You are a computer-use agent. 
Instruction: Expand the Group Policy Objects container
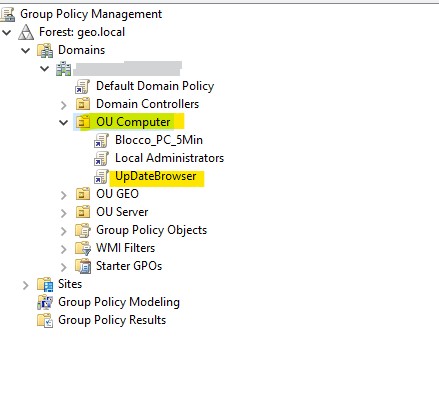(64, 231)
